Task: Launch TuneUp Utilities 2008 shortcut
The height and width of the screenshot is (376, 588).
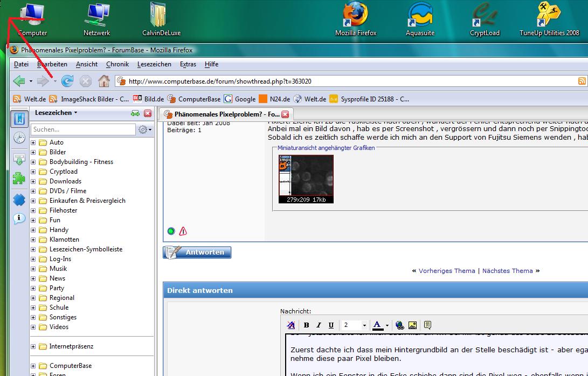Action: point(549,19)
